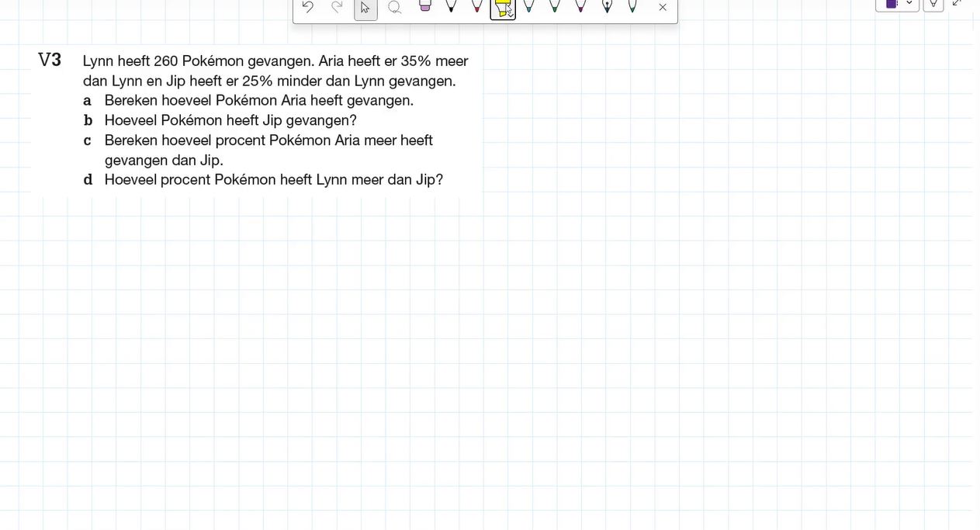This screenshot has height=530, width=980.
Task: Open the purple notebook icon
Action: [892, 4]
